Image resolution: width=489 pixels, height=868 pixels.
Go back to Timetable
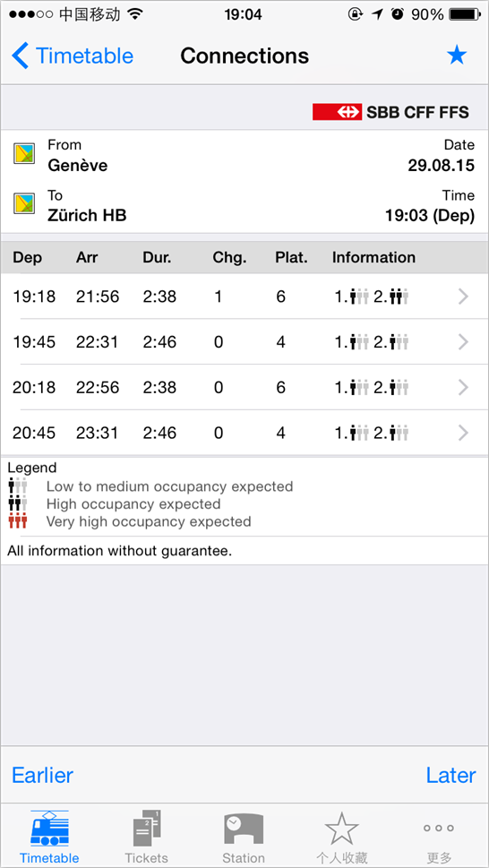73,56
